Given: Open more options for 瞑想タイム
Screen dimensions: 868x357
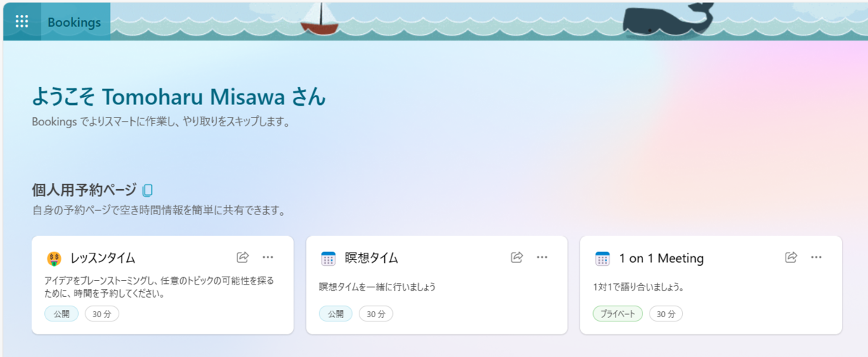Looking at the screenshot, I should (x=542, y=257).
